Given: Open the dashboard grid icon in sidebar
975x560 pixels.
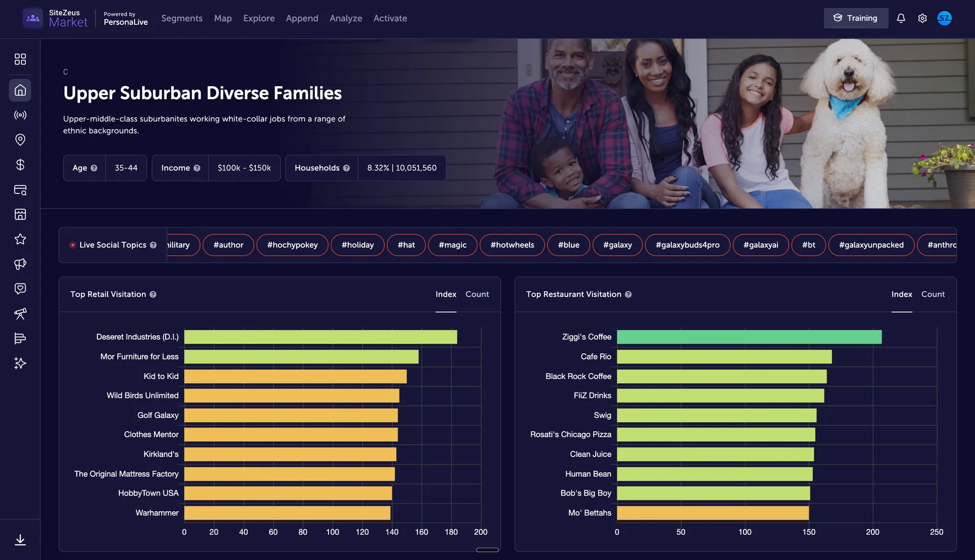Looking at the screenshot, I should [20, 59].
